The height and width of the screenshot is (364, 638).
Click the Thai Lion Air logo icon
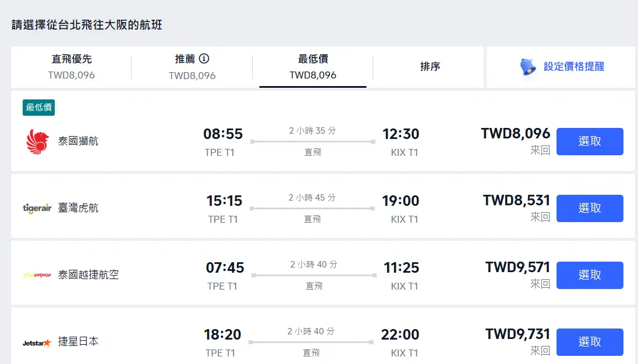(38, 141)
